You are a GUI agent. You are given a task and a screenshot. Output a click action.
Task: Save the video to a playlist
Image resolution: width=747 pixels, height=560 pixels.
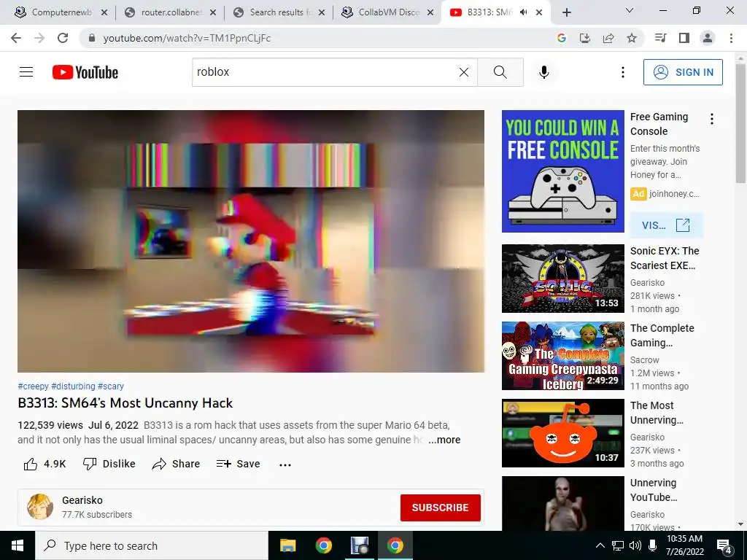coord(238,464)
